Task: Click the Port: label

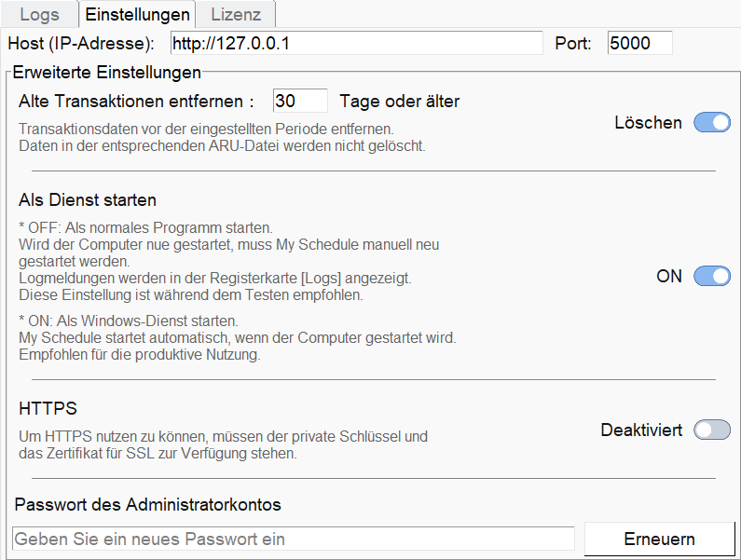Action: click(573, 43)
